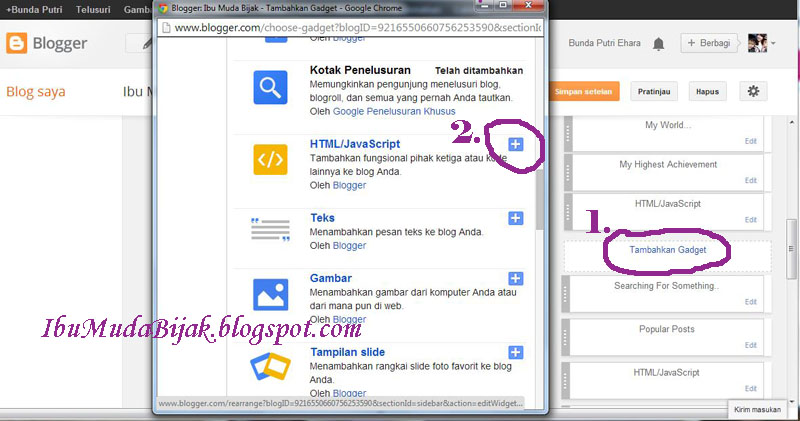Click the Telah ditambahkan label

coord(479,71)
